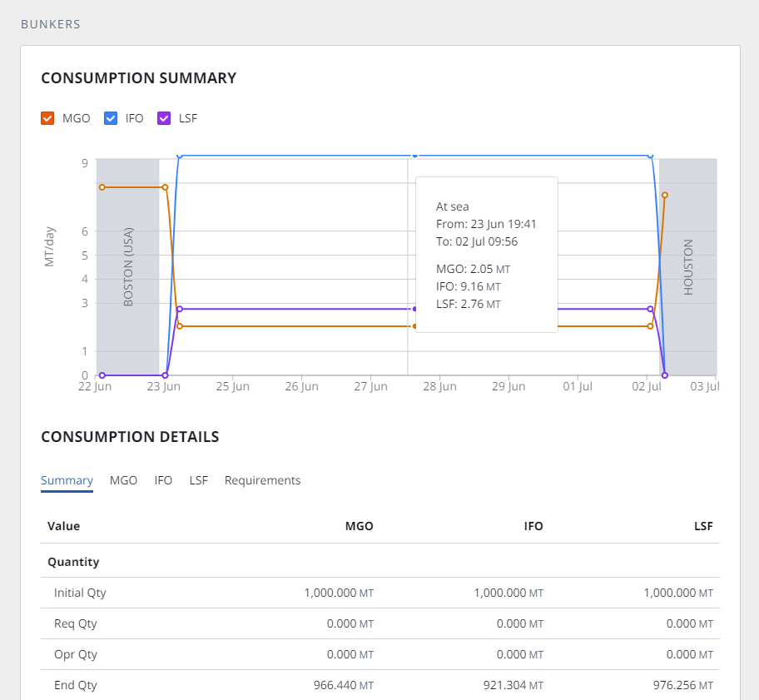Click the 03 Jul axis label

pos(705,386)
